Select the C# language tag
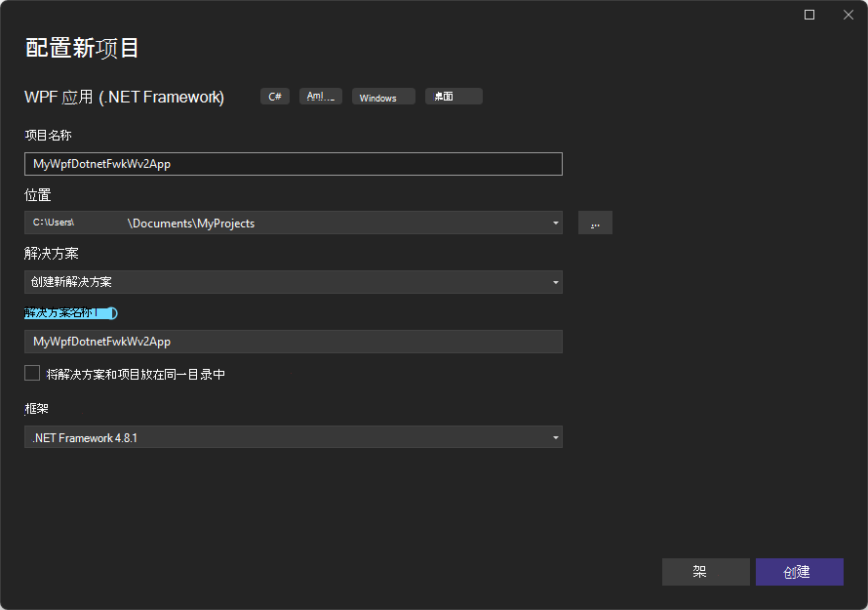Screen dimensions: 868x610 (x=274, y=96)
